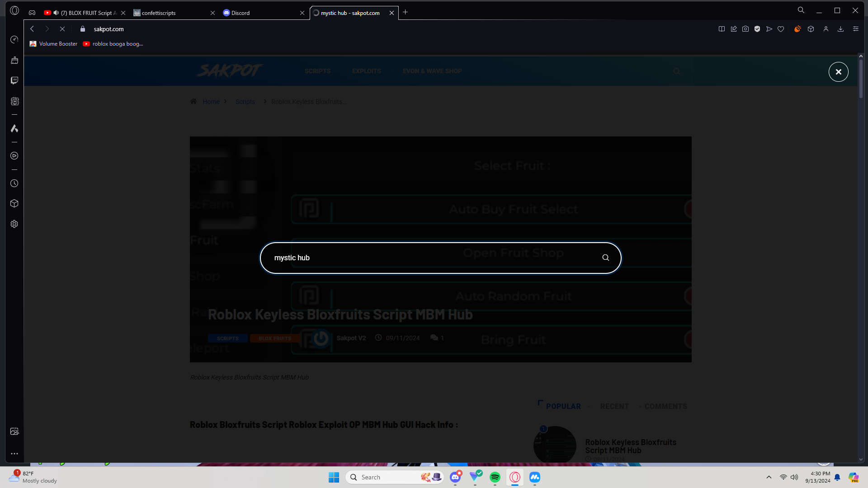Close the search overlay with X button
The height and width of the screenshot is (488, 868).
(839, 72)
